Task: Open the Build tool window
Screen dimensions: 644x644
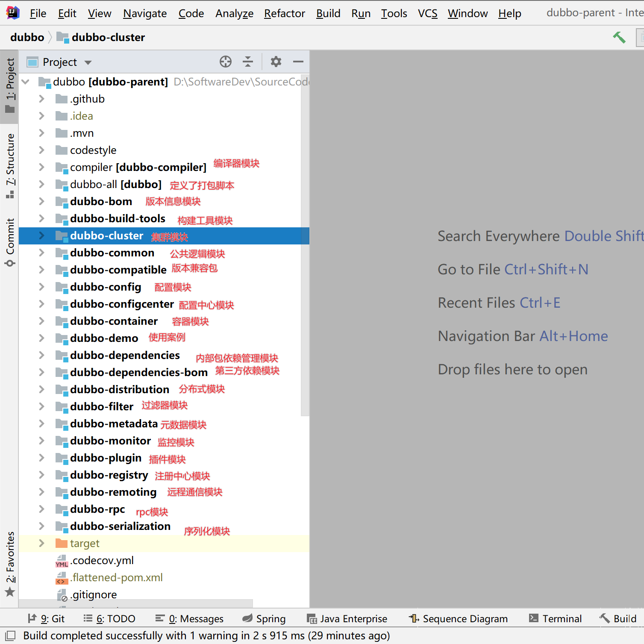Action: (618, 618)
